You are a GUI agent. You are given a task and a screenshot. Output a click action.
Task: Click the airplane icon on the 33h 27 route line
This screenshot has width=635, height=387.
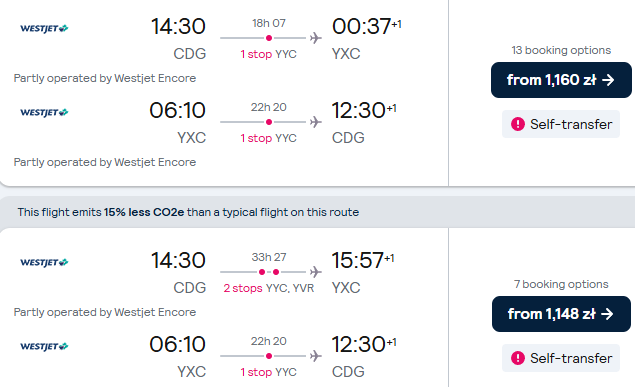click(315, 272)
